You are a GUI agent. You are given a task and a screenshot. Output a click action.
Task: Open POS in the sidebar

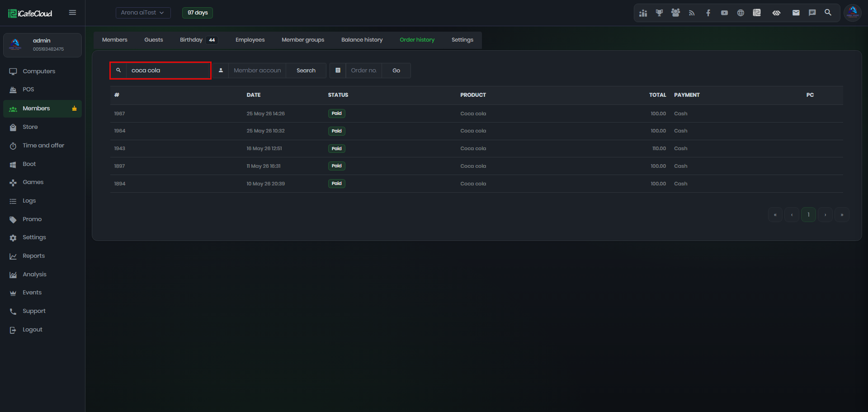(42, 90)
